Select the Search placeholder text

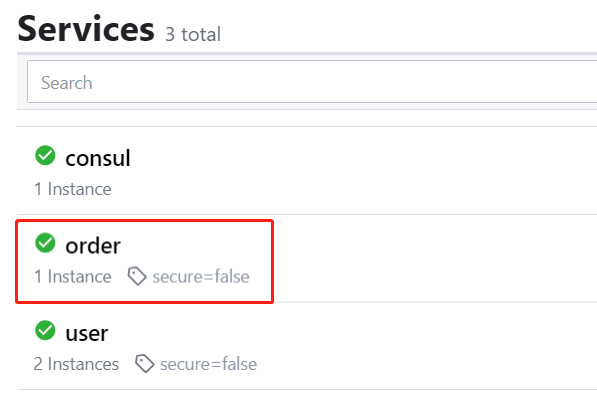67,83
